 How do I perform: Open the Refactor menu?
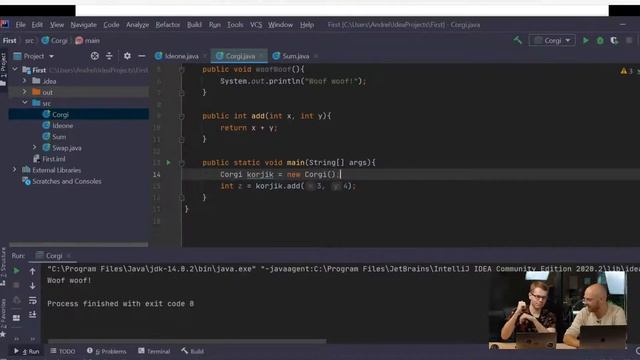click(x=167, y=25)
